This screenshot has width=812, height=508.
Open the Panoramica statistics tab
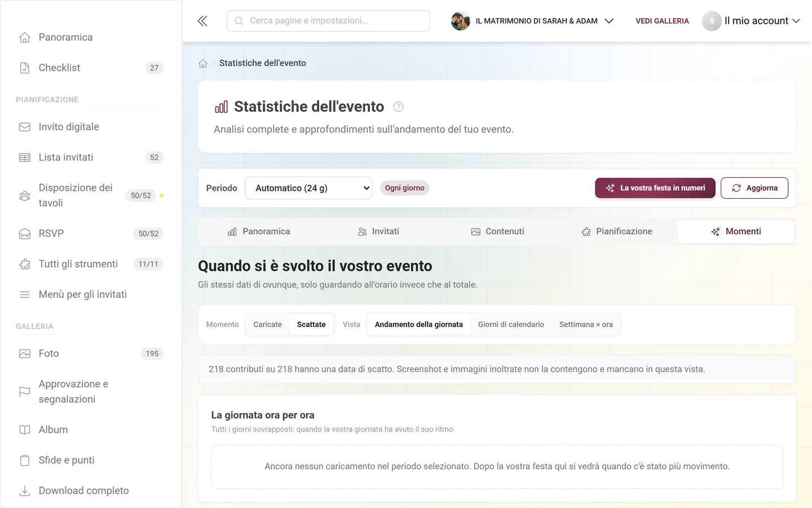tap(259, 231)
